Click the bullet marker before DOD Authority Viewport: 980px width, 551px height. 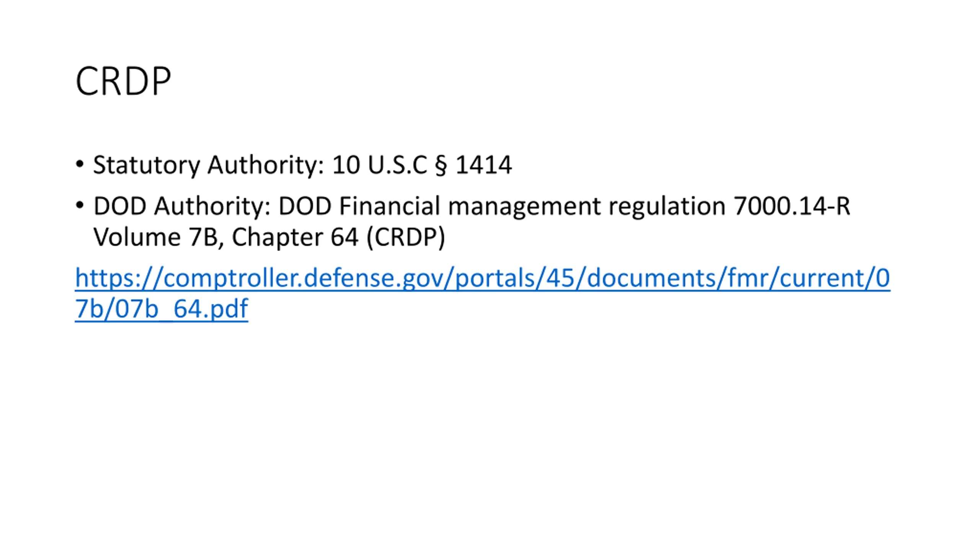pos(80,206)
